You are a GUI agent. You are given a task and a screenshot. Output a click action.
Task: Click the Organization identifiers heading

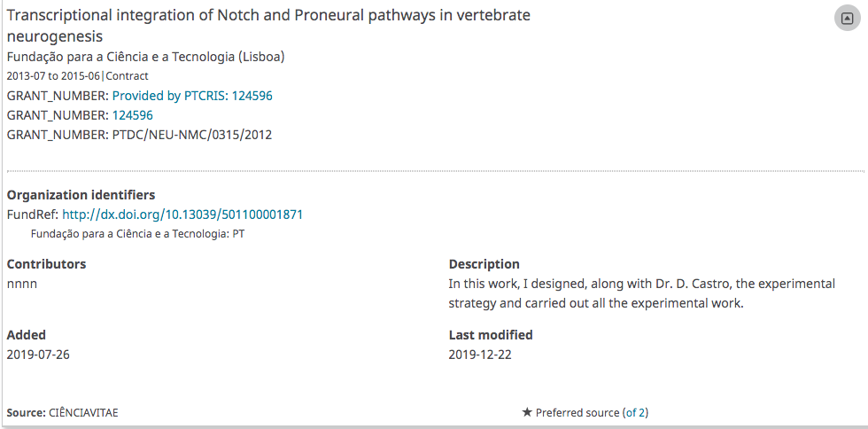(81, 195)
